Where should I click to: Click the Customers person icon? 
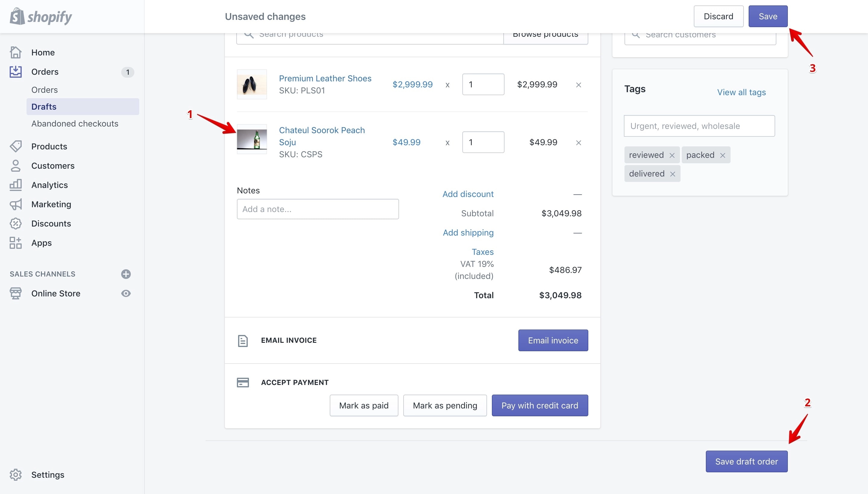click(16, 166)
